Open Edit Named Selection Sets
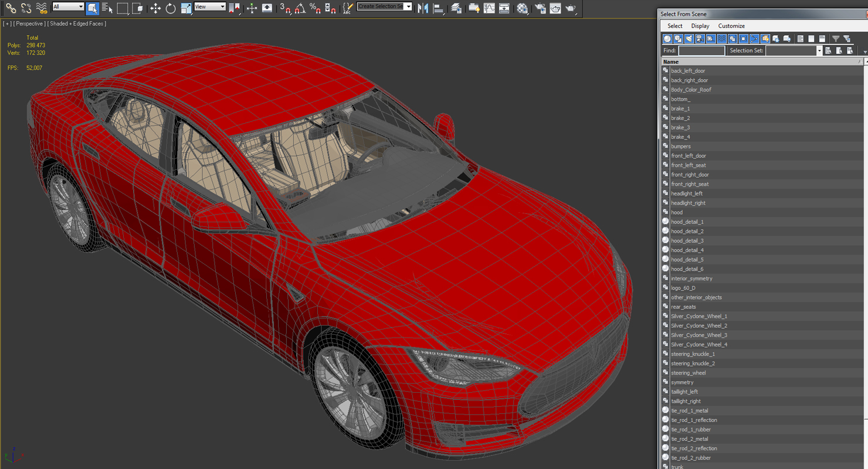Image resolution: width=868 pixels, height=469 pixels. 348,8
